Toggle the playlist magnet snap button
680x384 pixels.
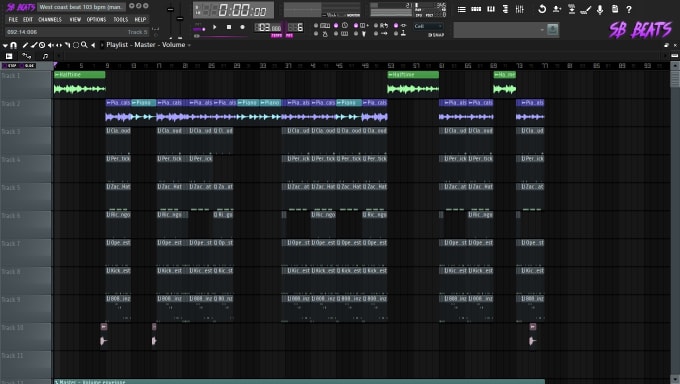tap(13, 45)
